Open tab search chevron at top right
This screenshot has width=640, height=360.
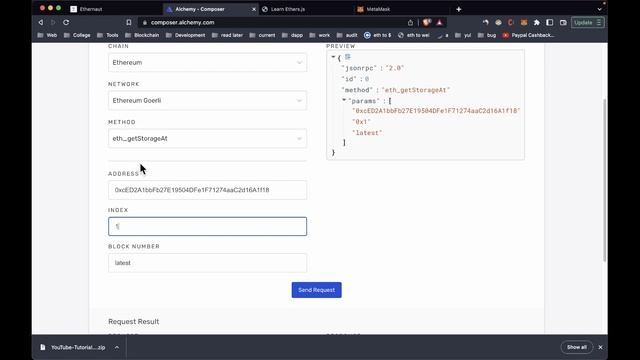pos(599,9)
